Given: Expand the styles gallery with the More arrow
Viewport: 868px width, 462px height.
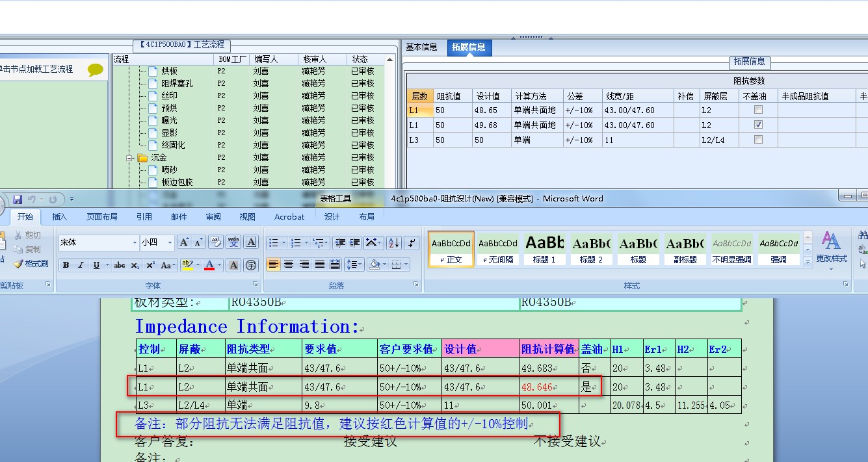Looking at the screenshot, I should point(808,262).
